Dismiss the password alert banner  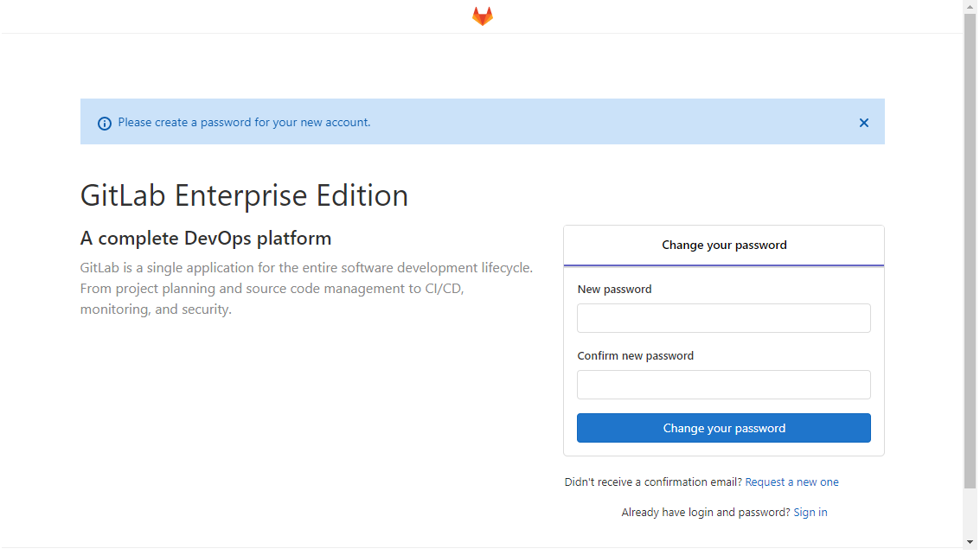pyautogui.click(x=864, y=123)
